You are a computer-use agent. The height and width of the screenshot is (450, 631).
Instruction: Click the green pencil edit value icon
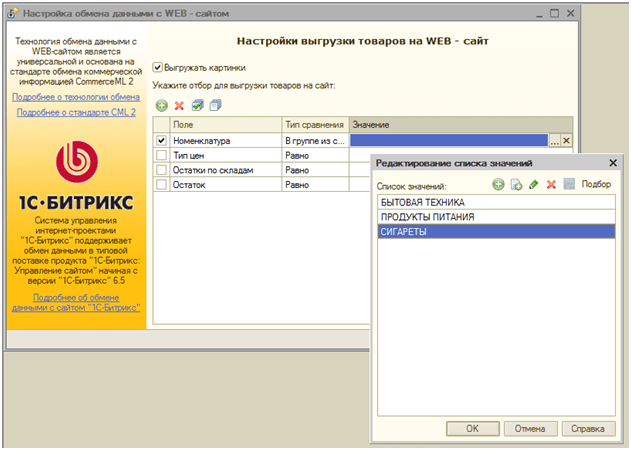[534, 184]
